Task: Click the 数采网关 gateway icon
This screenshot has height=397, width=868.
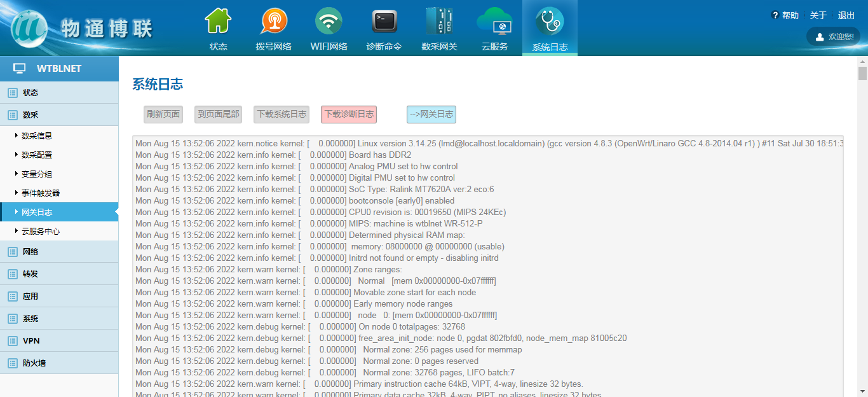Action: click(439, 22)
